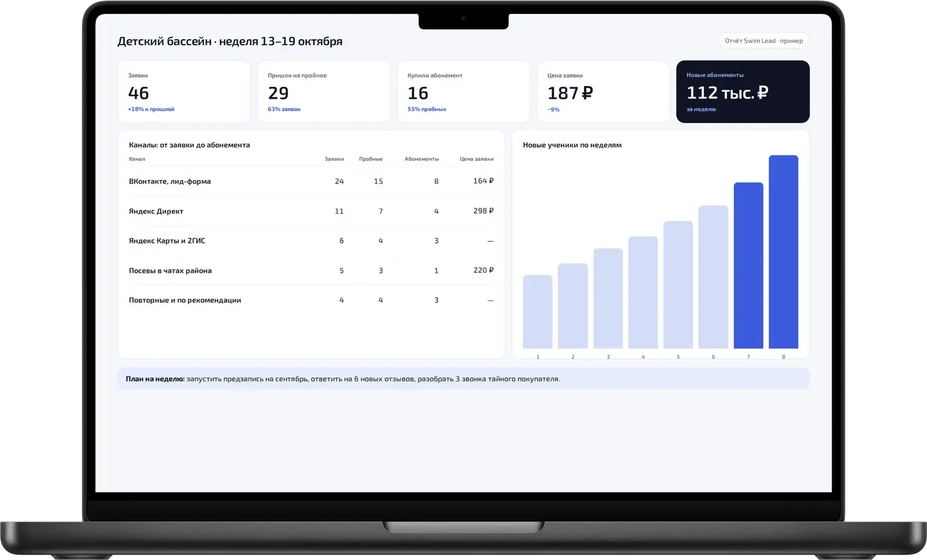Click the "Отчёт Swim Lead · пример" pill button
927x560 pixels.
tap(763, 40)
